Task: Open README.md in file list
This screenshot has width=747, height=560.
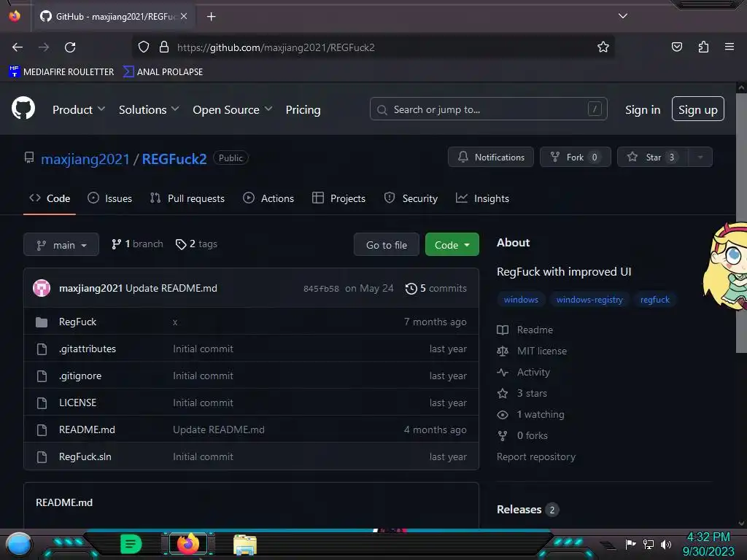Action: click(x=87, y=429)
